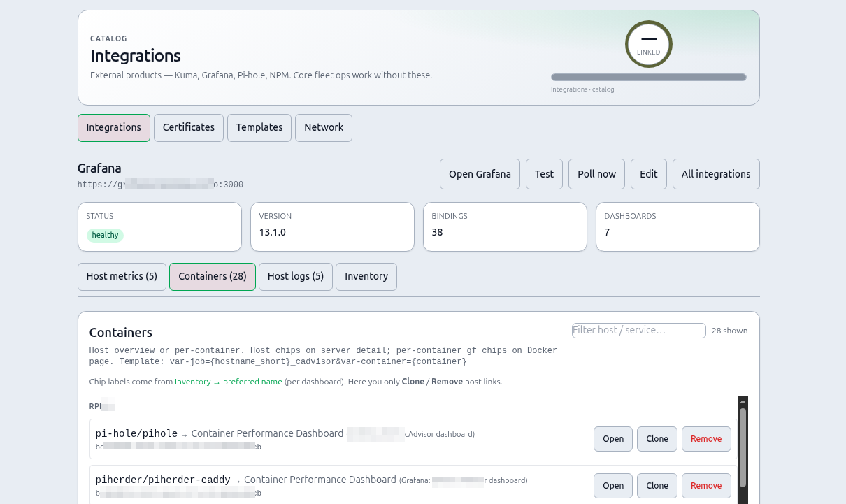The image size is (846, 504).
Task: Click the BINDINGS value 38
Action: [438, 232]
